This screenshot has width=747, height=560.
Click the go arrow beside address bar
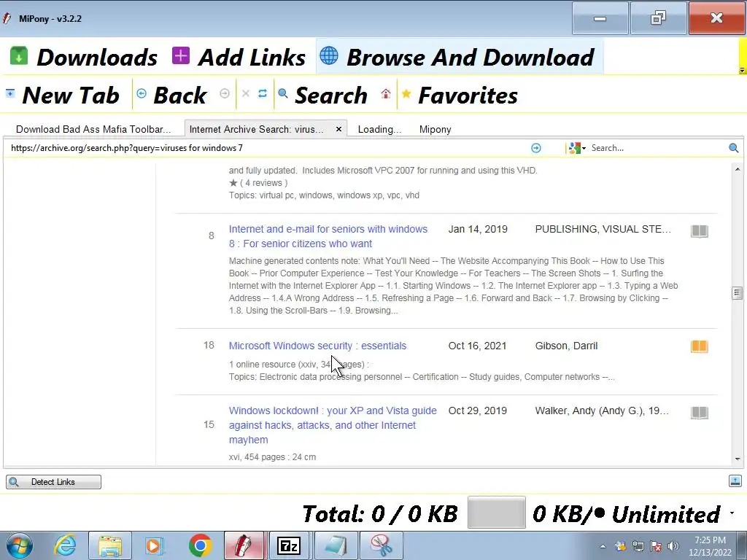point(536,148)
